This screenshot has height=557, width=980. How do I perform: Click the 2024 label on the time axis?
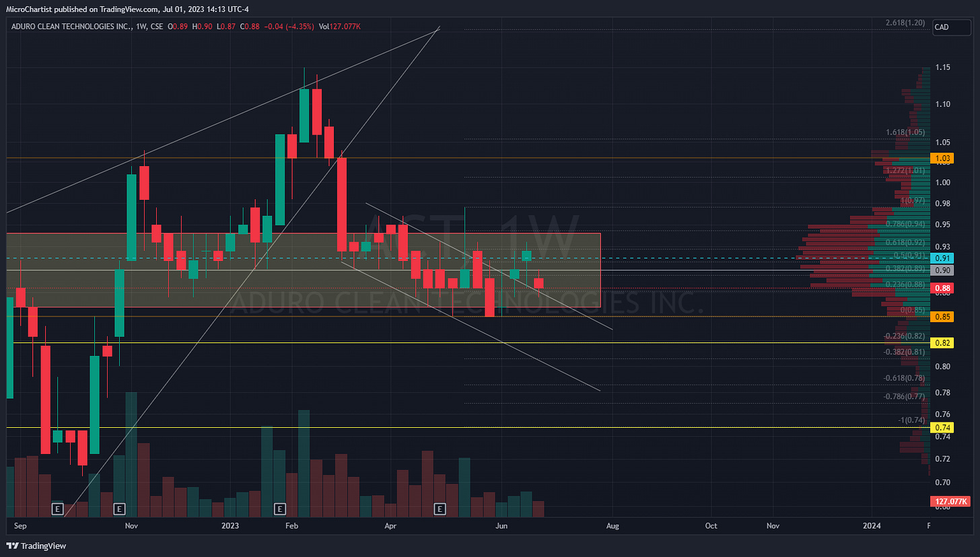click(872, 525)
